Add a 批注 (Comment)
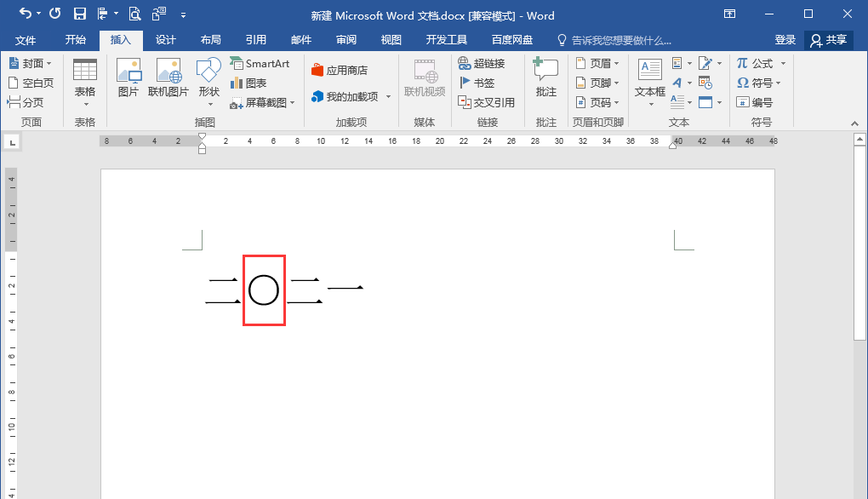This screenshot has width=868, height=499. pos(545,77)
